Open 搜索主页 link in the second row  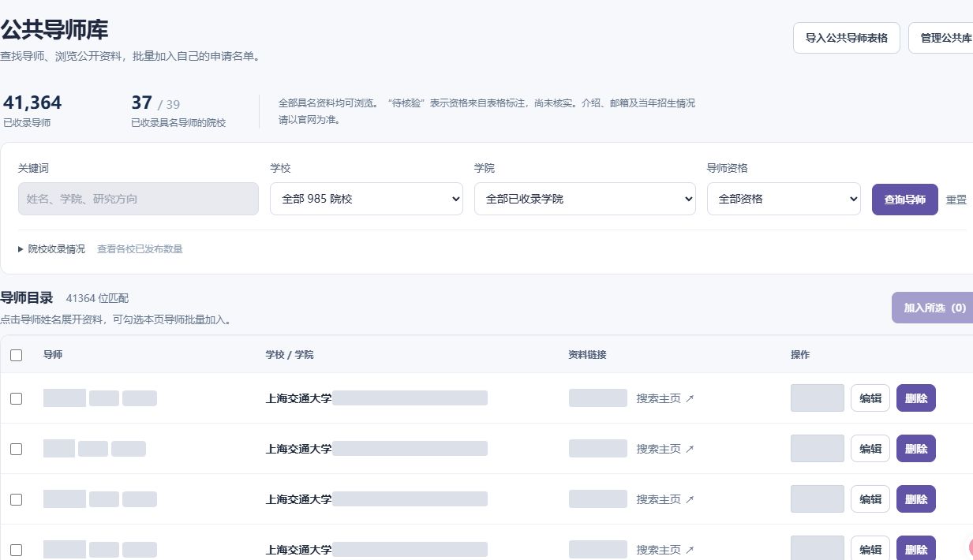[x=665, y=449]
